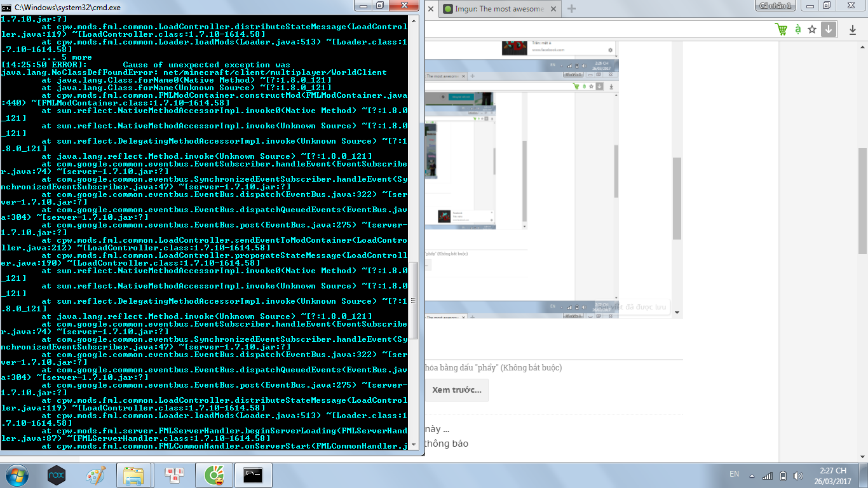Click the "(Không bắt buộc)" hint text
The height and width of the screenshot is (488, 868).
click(532, 368)
